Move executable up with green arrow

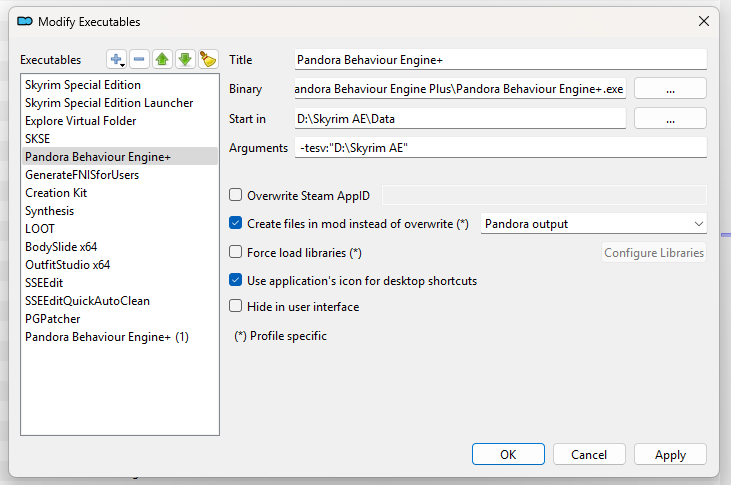[162, 59]
